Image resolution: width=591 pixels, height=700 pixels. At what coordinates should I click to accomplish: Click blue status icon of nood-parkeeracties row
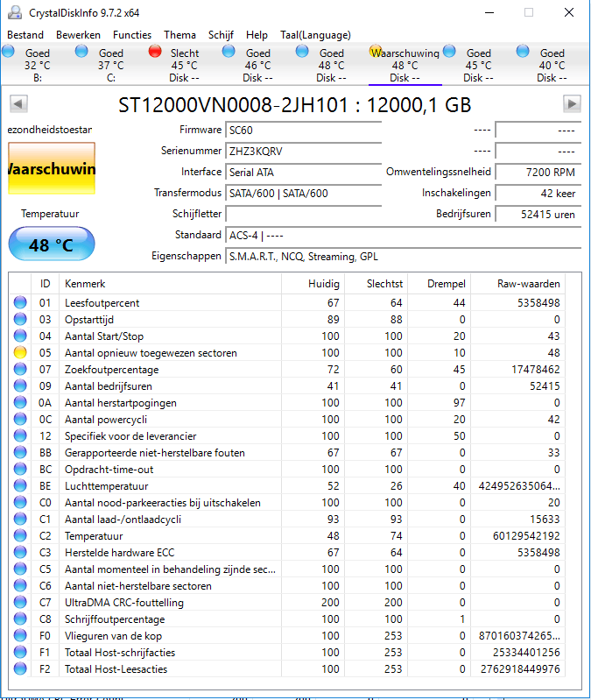coord(20,503)
